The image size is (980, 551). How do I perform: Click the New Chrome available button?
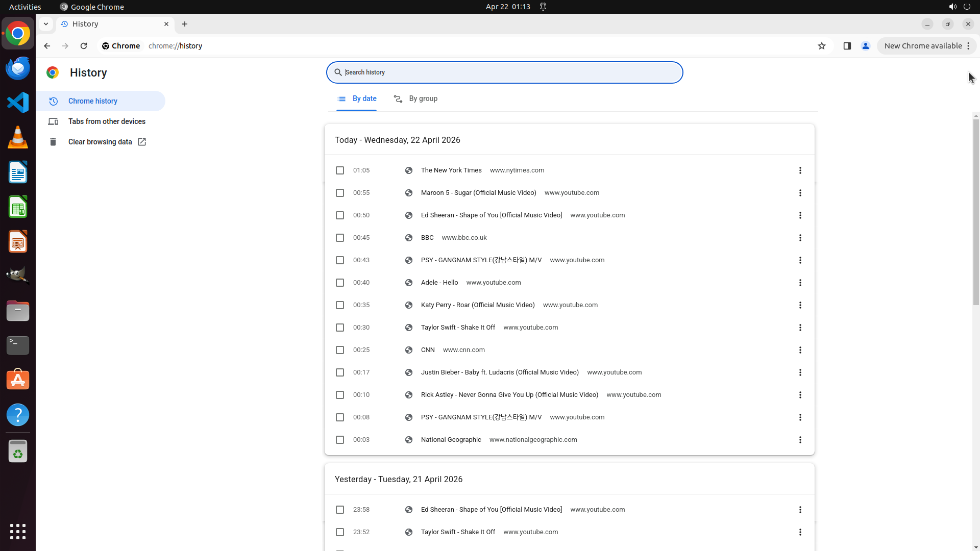pyautogui.click(x=923, y=46)
